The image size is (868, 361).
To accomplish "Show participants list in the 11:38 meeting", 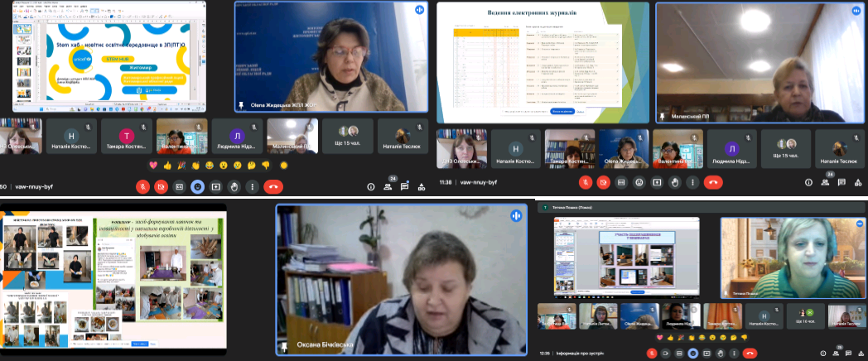I will [826, 182].
